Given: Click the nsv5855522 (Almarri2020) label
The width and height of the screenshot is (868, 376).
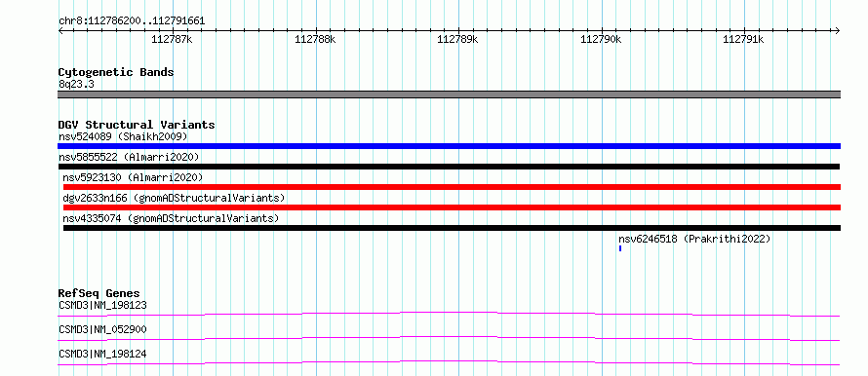Looking at the screenshot, I should coord(129,157).
